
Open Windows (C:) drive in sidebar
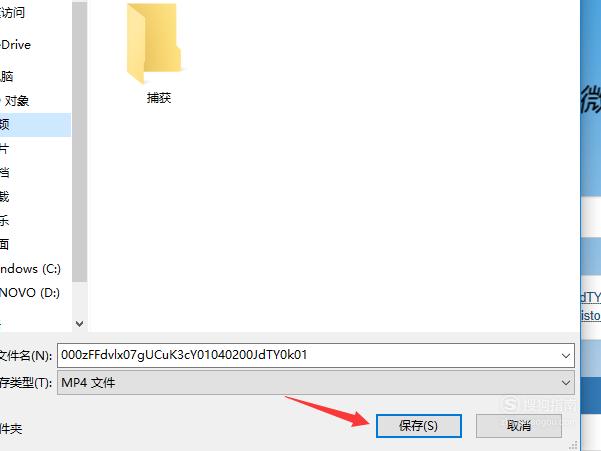pyautogui.click(x=30, y=269)
